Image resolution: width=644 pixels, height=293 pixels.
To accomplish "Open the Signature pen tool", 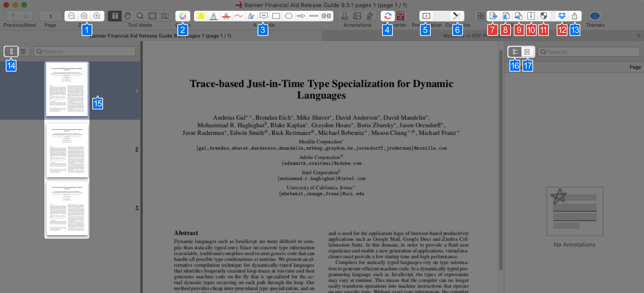I will pyautogui.click(x=370, y=16).
